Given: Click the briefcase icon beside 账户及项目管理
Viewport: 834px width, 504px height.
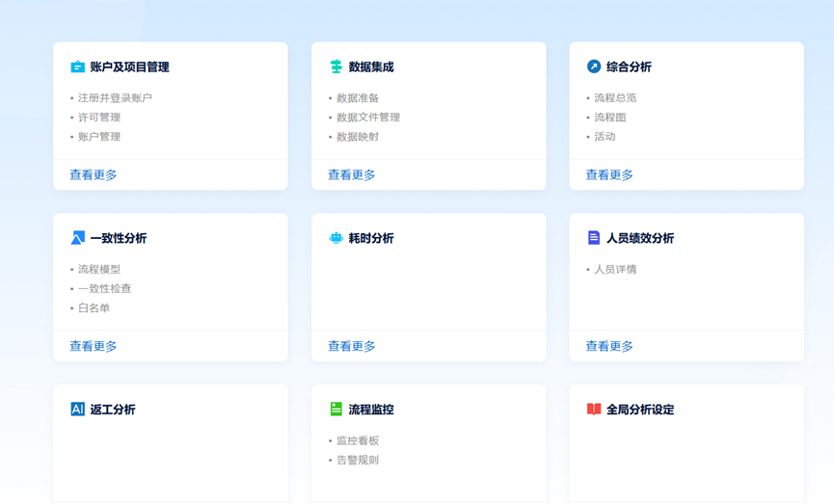Looking at the screenshot, I should pyautogui.click(x=78, y=67).
